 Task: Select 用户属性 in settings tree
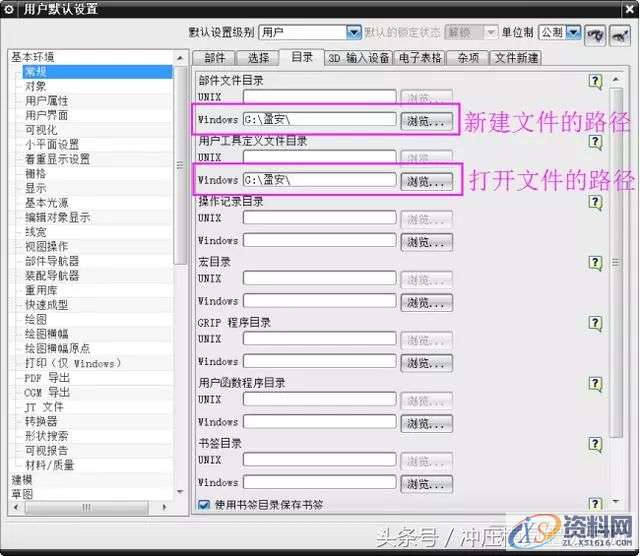(46, 101)
